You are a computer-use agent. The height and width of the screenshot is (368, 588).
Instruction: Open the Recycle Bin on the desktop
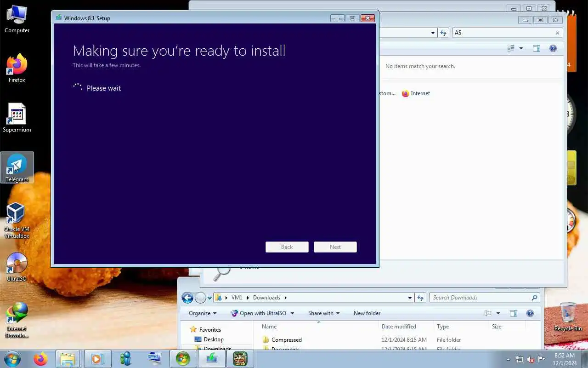(x=568, y=317)
